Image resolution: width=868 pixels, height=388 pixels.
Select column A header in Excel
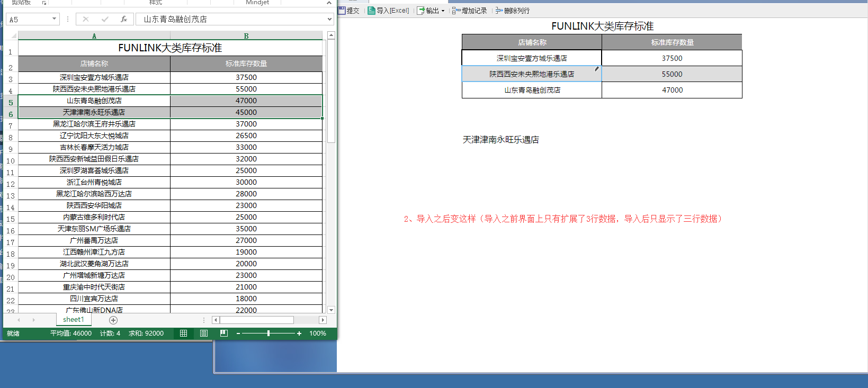point(94,36)
